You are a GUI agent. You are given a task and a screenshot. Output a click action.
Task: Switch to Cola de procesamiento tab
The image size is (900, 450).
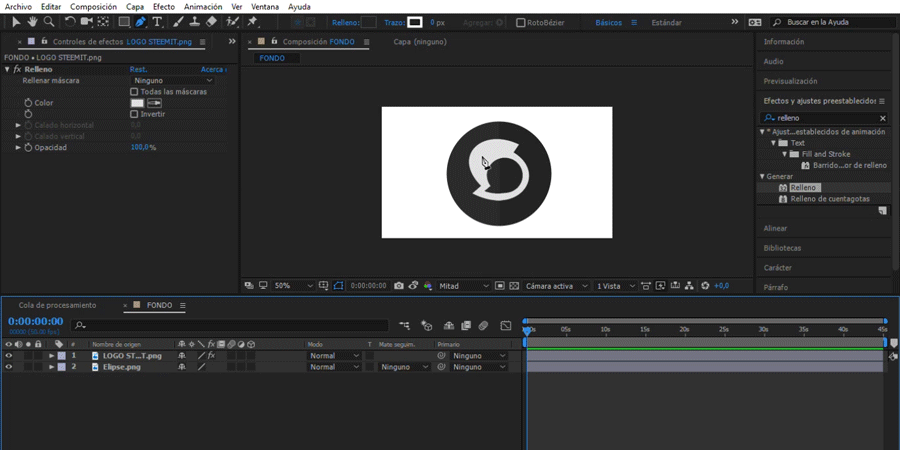[x=57, y=305]
